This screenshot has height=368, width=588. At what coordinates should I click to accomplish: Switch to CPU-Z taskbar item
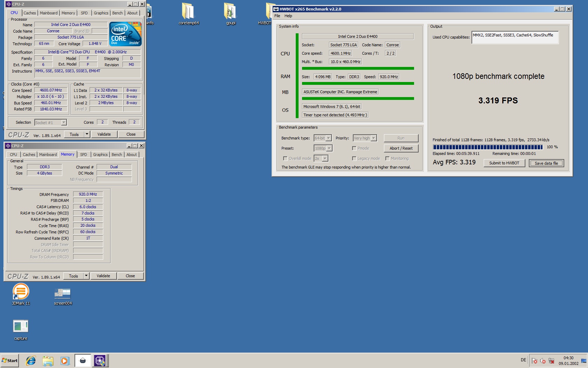pyautogui.click(x=100, y=360)
